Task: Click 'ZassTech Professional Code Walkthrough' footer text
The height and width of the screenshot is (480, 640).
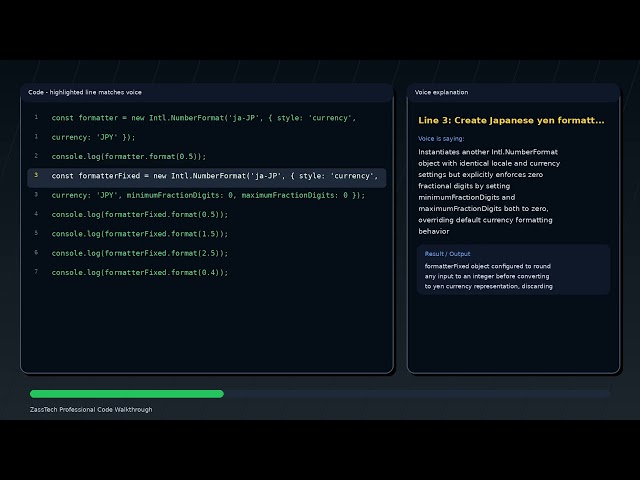Action: click(91, 409)
